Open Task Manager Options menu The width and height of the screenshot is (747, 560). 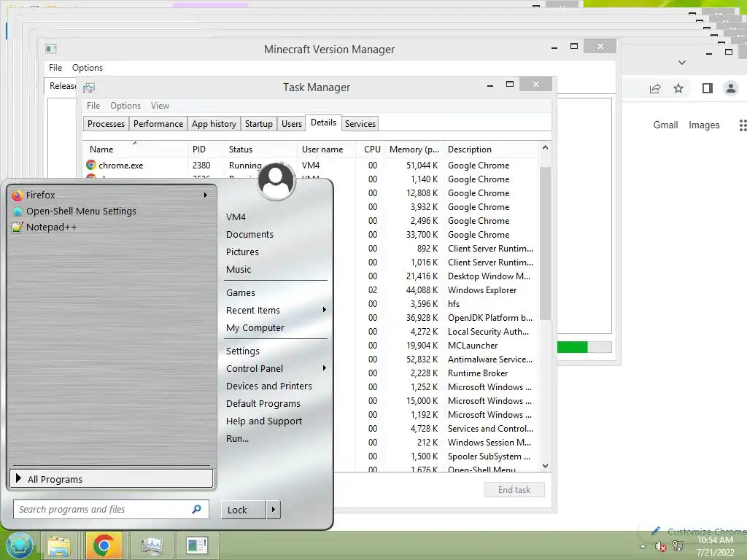coord(125,106)
